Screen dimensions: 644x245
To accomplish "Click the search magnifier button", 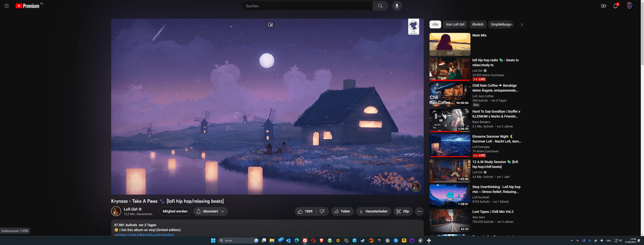I will 380,6.
